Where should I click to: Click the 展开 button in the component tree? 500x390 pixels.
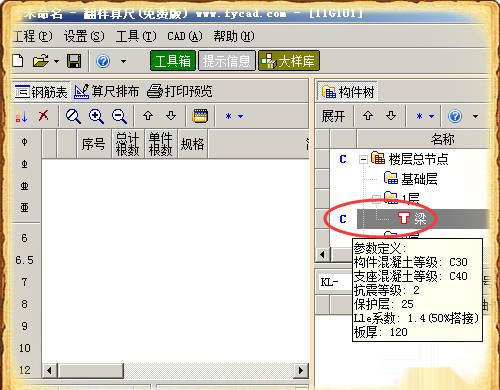pos(333,116)
